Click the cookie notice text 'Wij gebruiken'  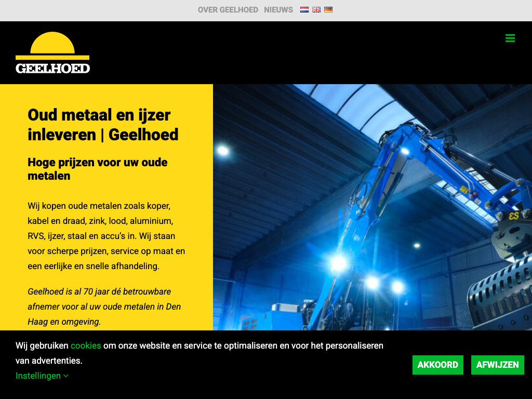click(43, 345)
